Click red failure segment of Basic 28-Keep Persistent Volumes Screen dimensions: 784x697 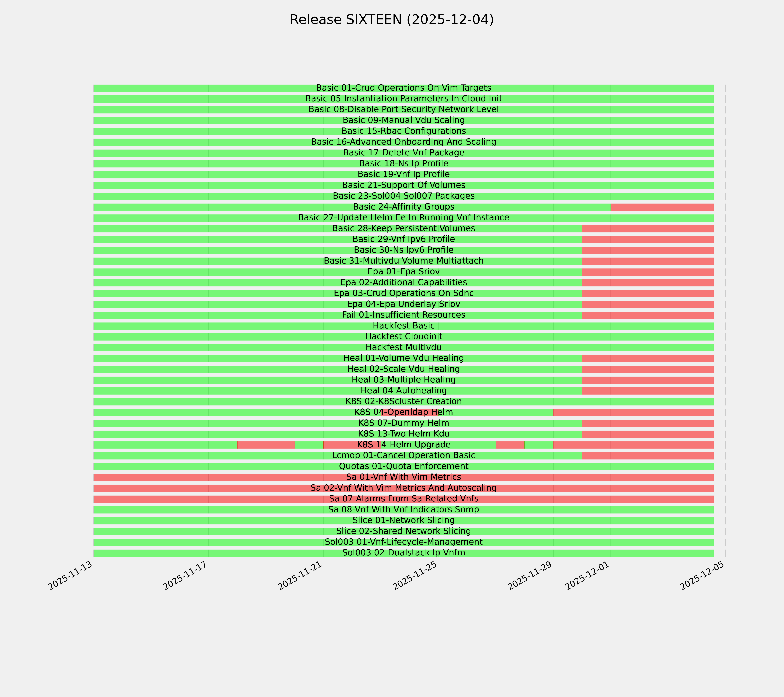pos(647,229)
